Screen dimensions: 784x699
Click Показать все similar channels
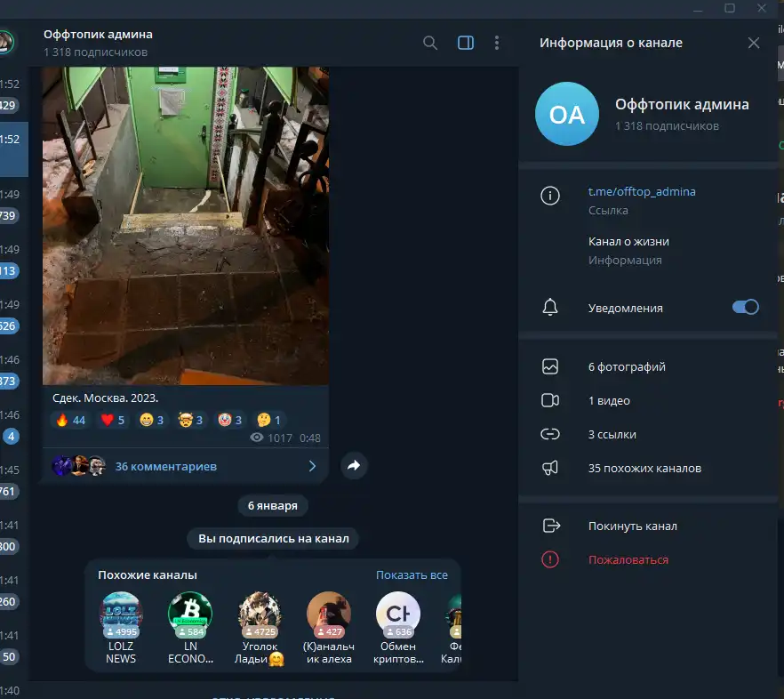tap(412, 575)
